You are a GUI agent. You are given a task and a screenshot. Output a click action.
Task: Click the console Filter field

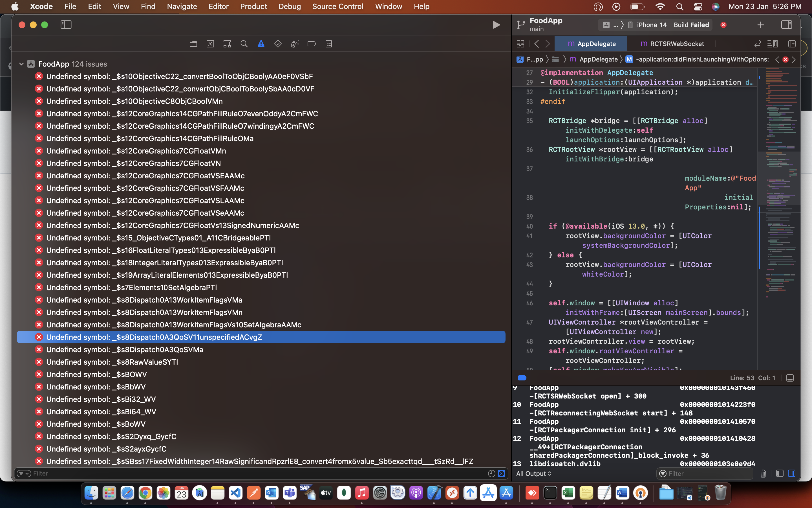tap(705, 473)
